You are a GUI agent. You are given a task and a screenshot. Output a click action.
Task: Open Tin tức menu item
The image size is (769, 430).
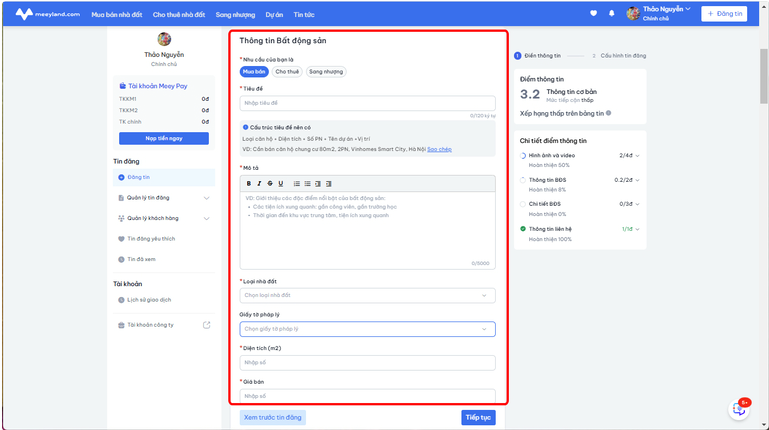(304, 15)
